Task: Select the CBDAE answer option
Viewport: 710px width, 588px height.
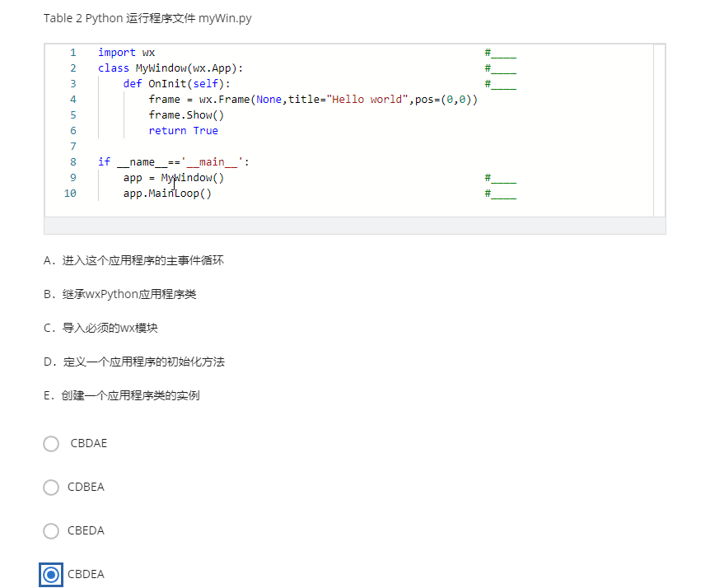Action: click(51, 444)
